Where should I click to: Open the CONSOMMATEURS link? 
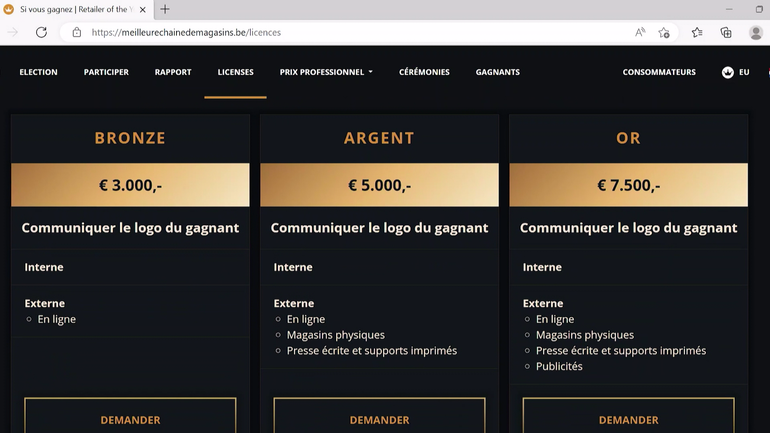(x=659, y=72)
